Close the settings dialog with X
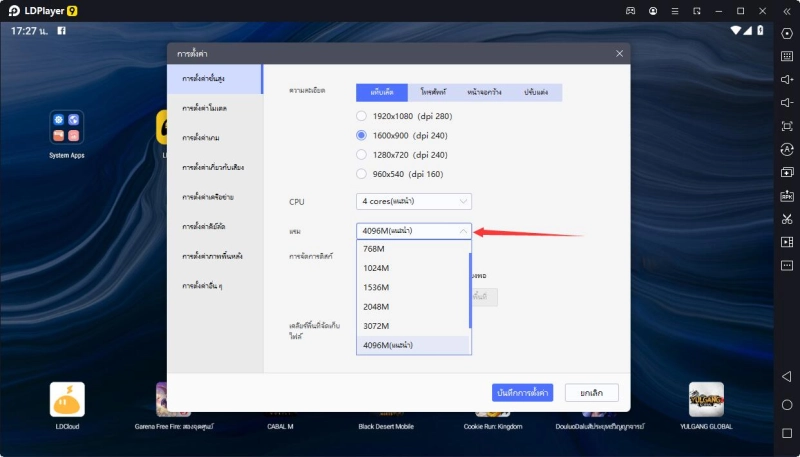 (x=619, y=54)
